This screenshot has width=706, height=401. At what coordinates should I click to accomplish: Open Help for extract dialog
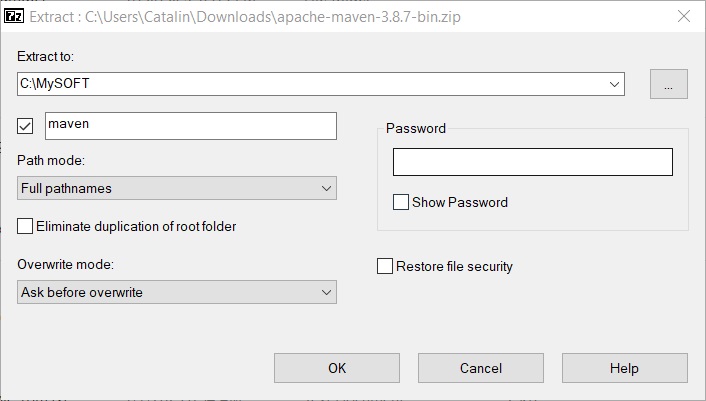[x=625, y=368]
